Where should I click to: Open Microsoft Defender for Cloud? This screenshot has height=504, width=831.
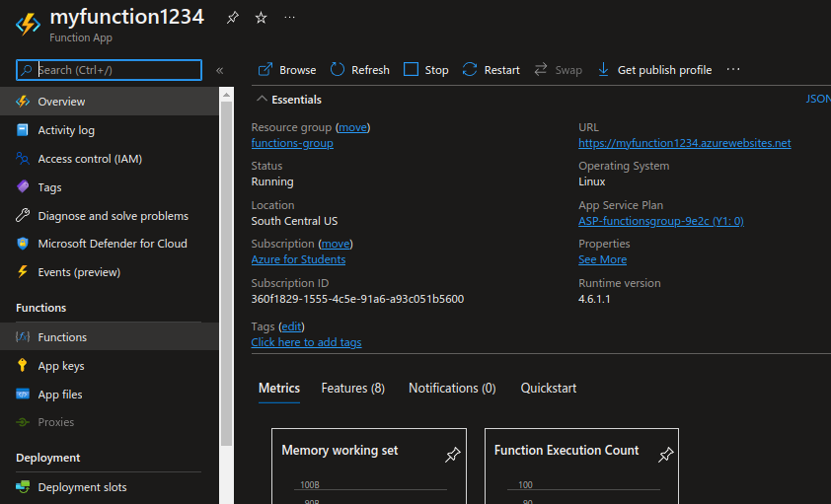110,244
